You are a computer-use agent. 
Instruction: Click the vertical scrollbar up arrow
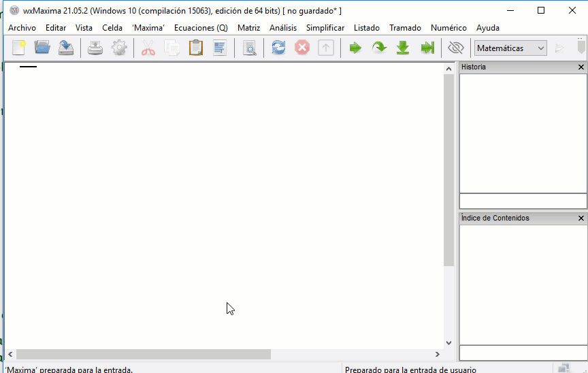tap(448, 69)
